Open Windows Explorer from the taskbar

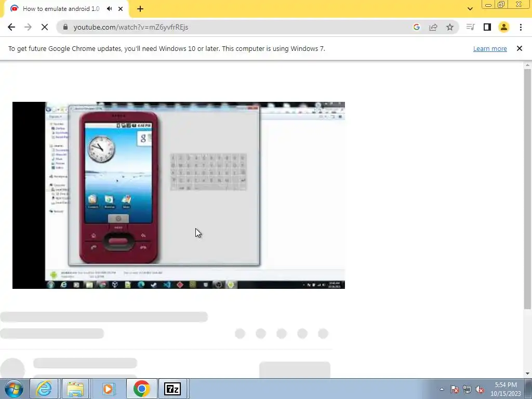(x=75, y=389)
